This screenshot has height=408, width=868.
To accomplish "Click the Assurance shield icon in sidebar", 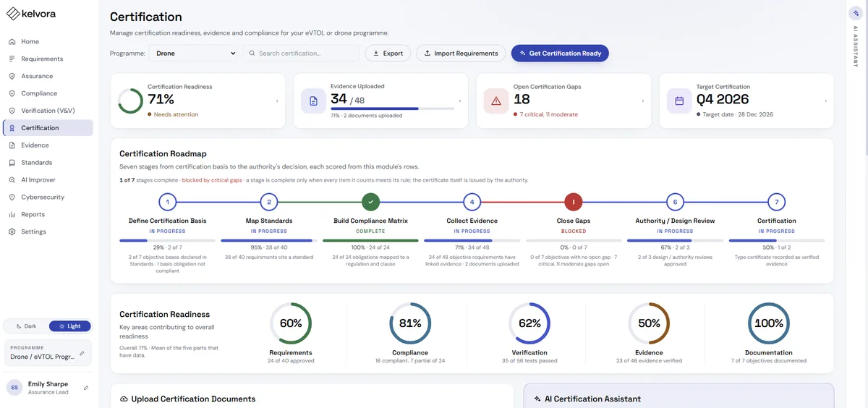I will point(12,76).
